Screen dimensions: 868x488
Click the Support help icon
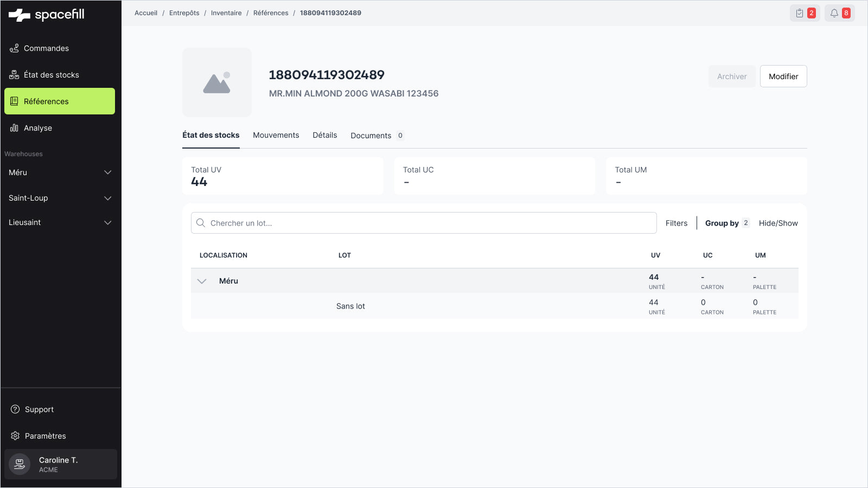click(x=15, y=409)
